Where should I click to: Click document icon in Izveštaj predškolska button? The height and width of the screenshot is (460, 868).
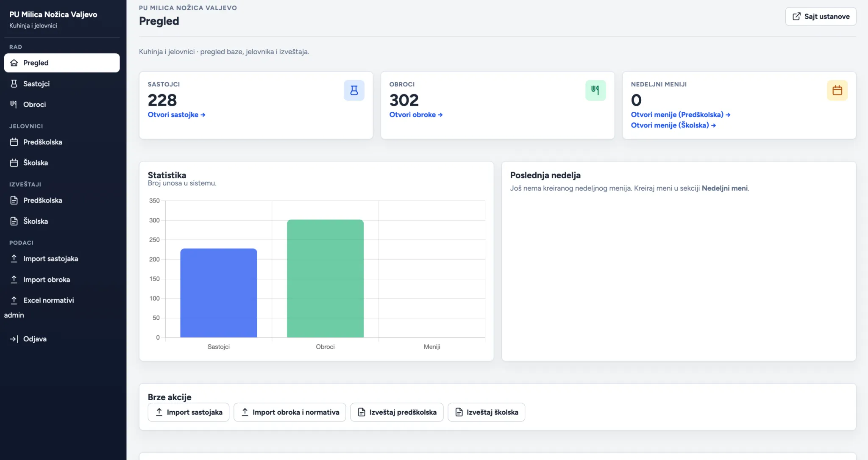coord(362,412)
